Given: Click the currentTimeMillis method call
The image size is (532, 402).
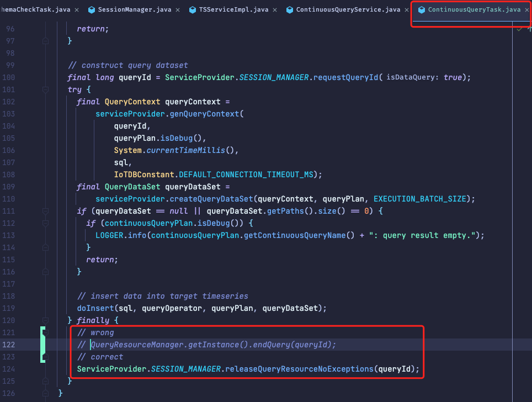Looking at the screenshot, I should (186, 150).
